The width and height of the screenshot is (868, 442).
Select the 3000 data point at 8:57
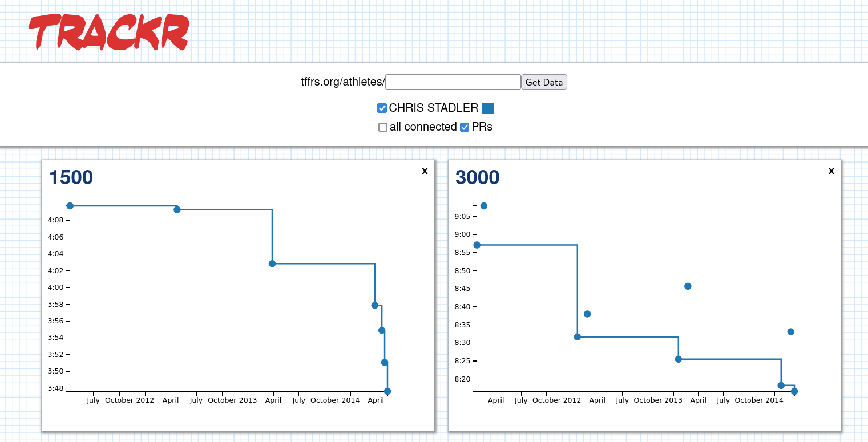tap(477, 245)
